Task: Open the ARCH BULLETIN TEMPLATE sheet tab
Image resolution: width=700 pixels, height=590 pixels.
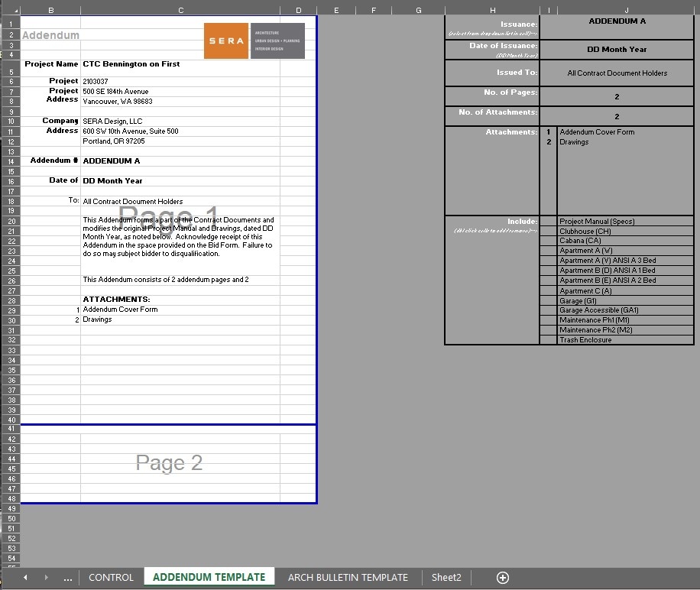Action: [x=348, y=578]
